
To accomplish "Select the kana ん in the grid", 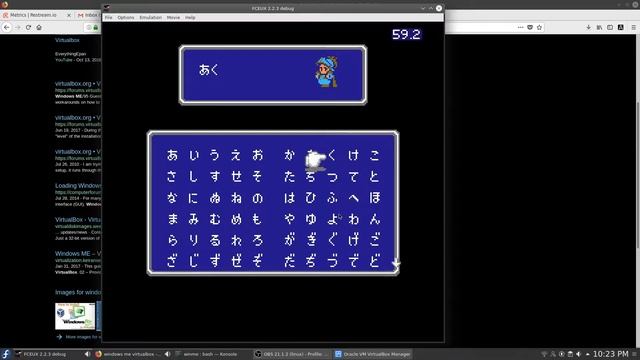I will (374, 219).
